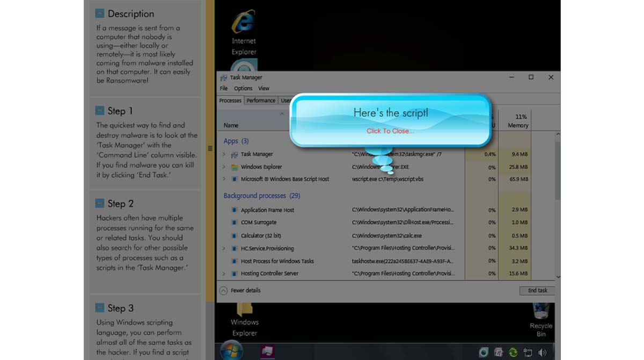Click the splitter handle beside the steps panel
The image size is (644, 360).
pos(210,148)
